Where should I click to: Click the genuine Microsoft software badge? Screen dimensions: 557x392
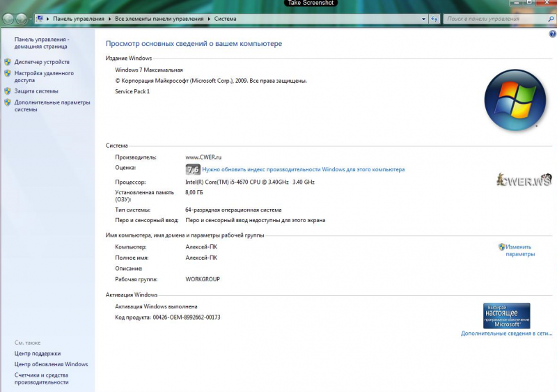pyautogui.click(x=507, y=315)
